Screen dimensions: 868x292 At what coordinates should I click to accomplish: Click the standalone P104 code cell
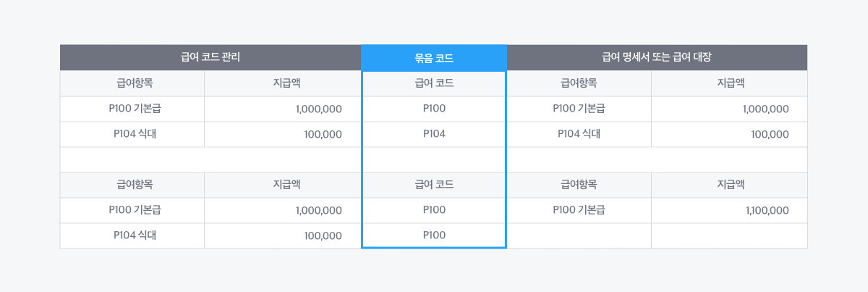tap(434, 134)
